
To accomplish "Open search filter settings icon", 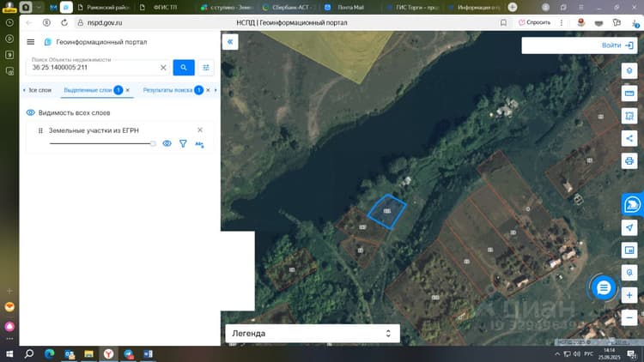I will 206,67.
